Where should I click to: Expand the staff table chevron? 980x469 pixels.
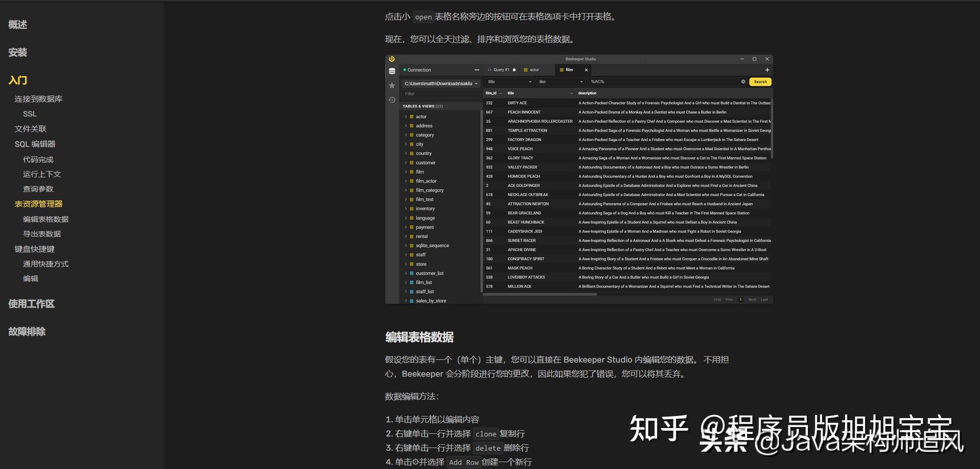[406, 255]
